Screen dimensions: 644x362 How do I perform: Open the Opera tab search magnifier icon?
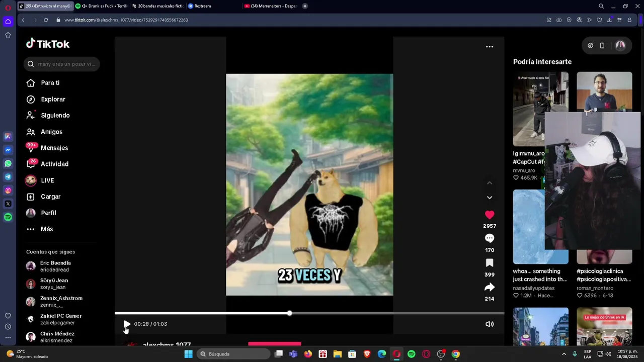pyautogui.click(x=601, y=6)
